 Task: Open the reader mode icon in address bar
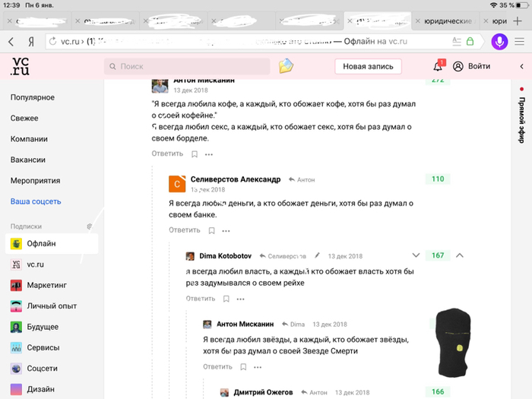coord(457,42)
